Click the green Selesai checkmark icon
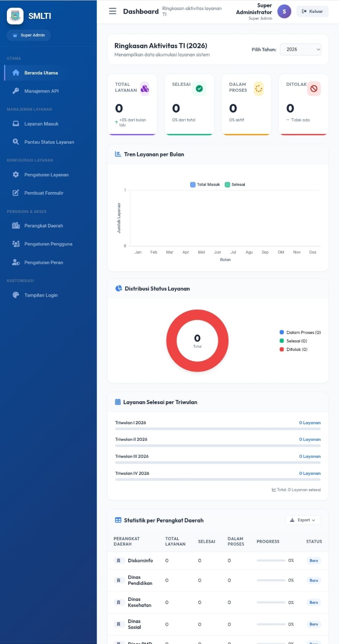Screen dimensions: 339x644 (x=199, y=89)
